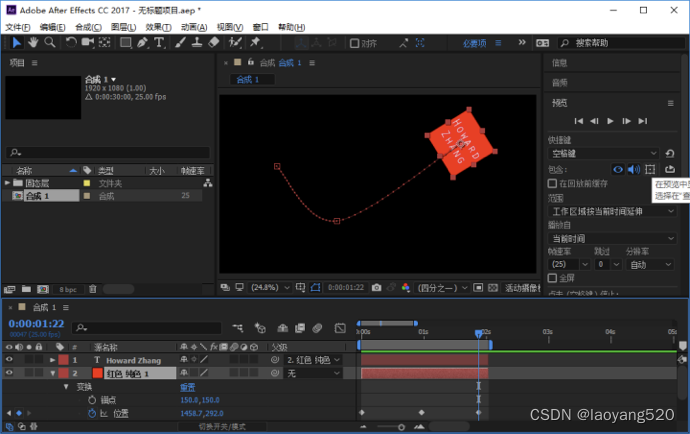Image resolution: width=690 pixels, height=434 pixels.
Task: Open the Effect menu
Action: [x=158, y=27]
